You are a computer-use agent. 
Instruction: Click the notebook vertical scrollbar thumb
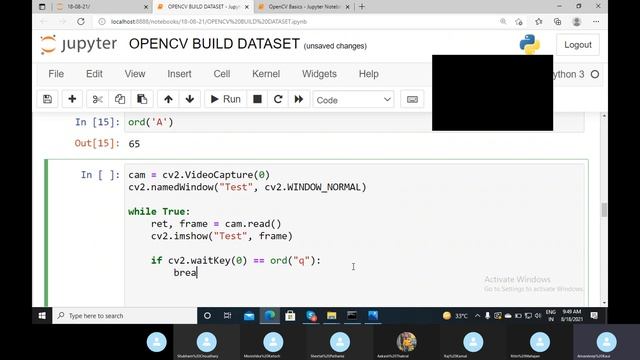(x=604, y=210)
